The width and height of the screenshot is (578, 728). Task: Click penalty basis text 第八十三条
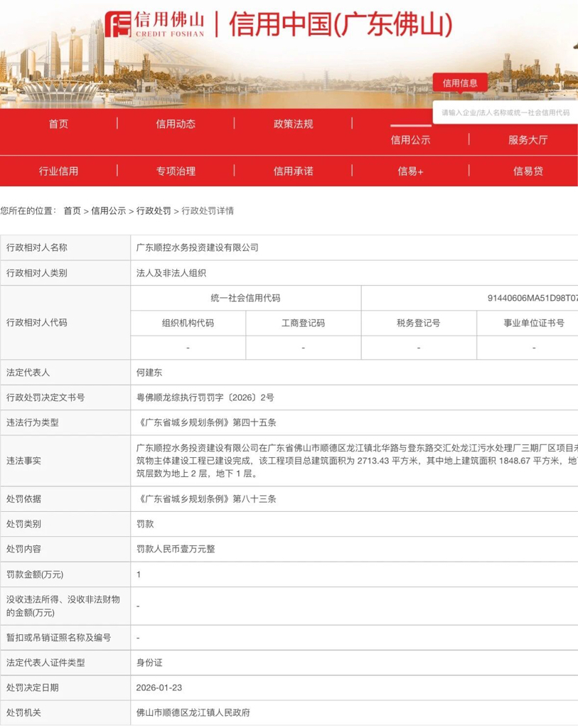(x=255, y=499)
